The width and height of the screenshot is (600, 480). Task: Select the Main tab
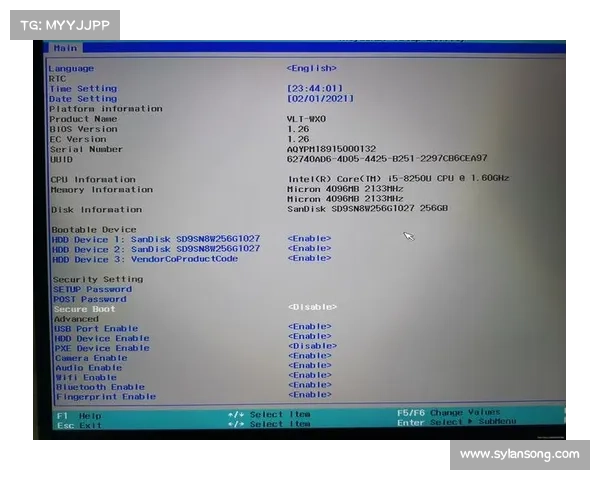tap(65, 48)
